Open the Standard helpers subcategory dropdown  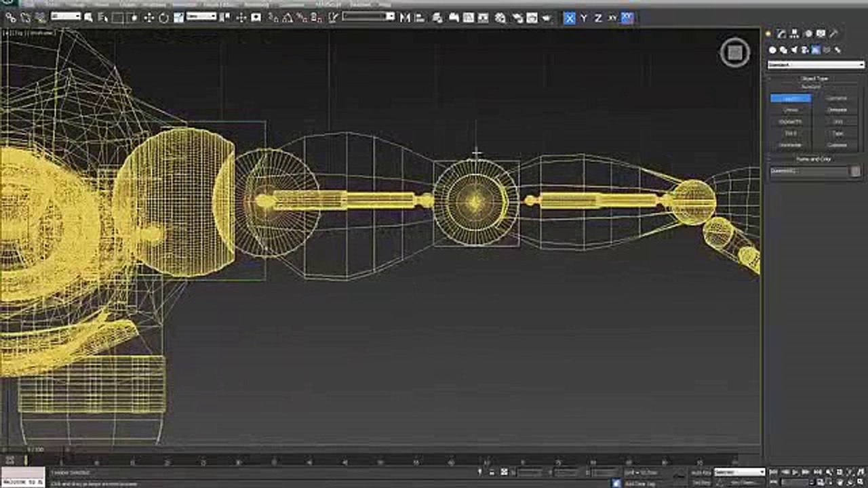[x=816, y=65]
